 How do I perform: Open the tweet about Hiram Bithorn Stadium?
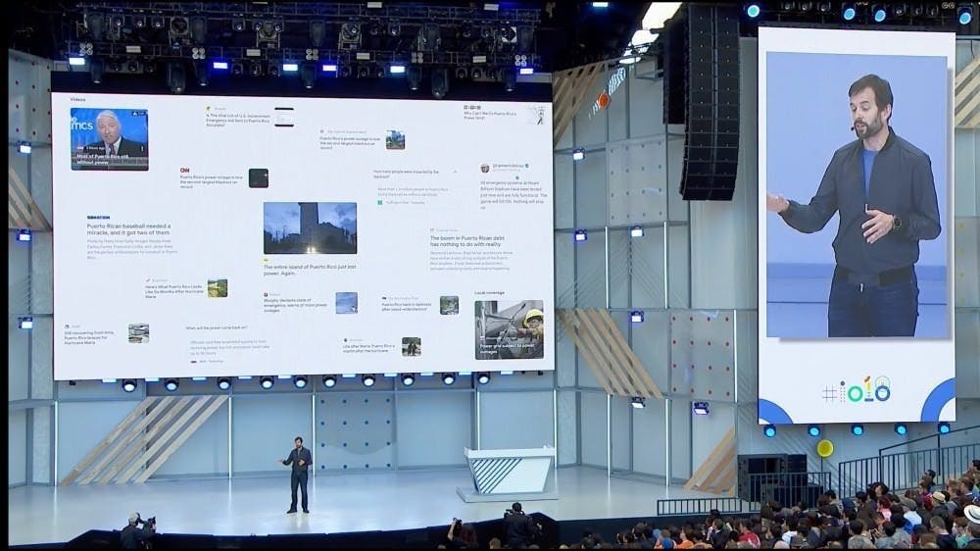pos(514,194)
